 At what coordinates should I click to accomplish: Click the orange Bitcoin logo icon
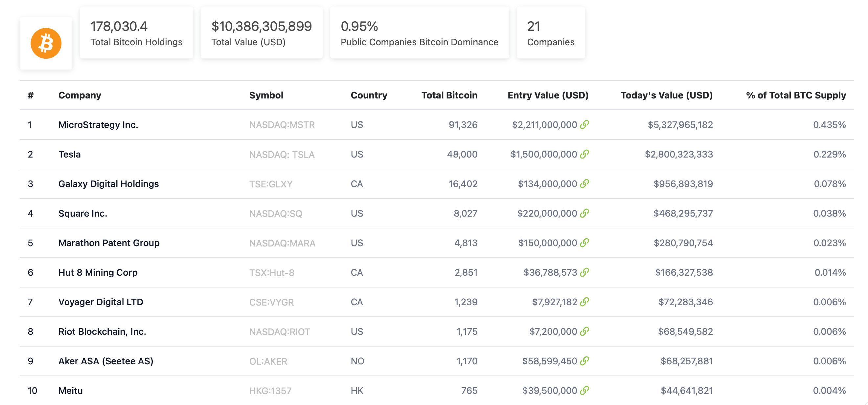46,43
